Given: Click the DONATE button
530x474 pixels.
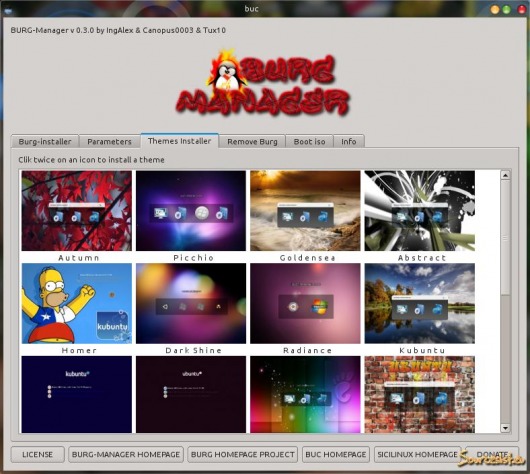Looking at the screenshot, I should 492,454.
